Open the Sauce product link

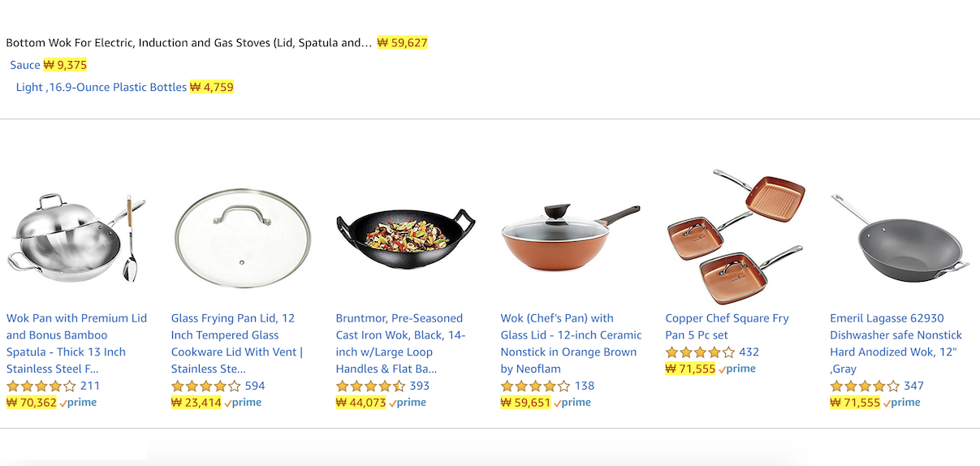tap(25, 65)
